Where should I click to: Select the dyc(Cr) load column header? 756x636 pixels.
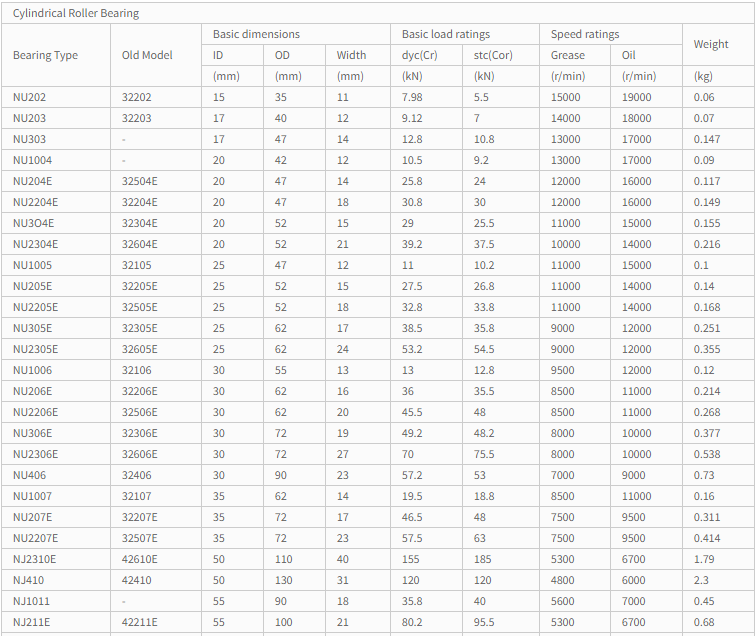(x=419, y=55)
